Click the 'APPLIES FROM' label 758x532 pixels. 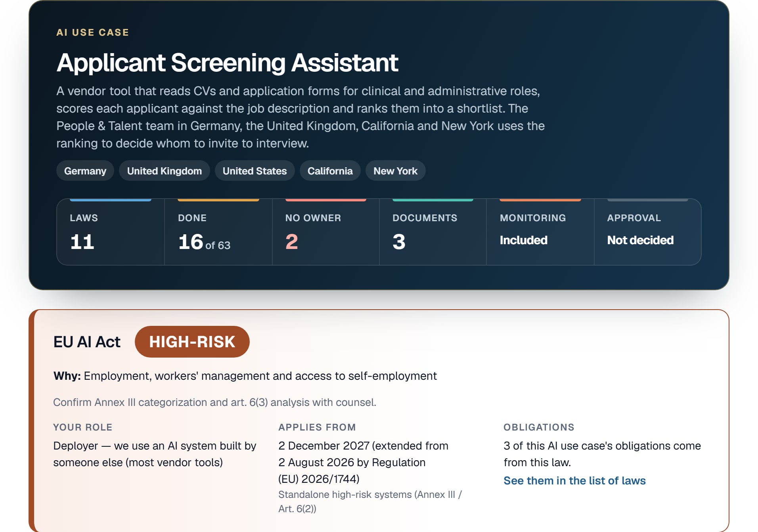click(317, 427)
